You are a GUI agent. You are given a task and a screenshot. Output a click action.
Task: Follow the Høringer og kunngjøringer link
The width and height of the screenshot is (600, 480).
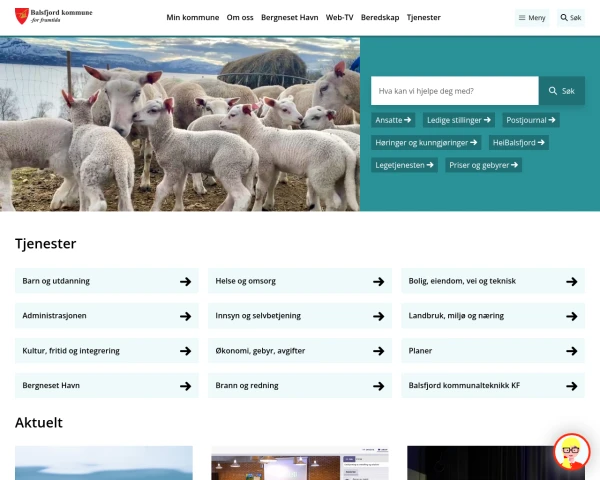(x=426, y=143)
